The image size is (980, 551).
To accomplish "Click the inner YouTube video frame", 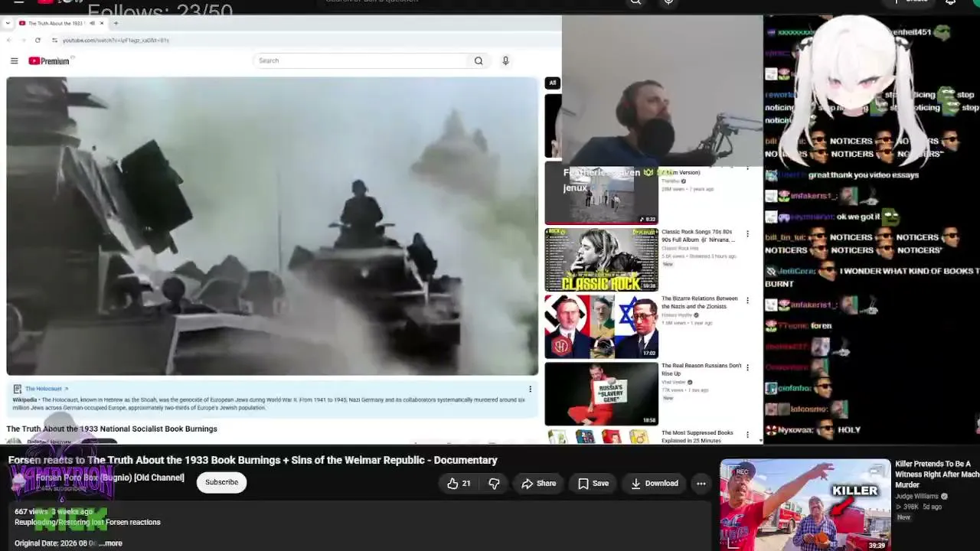I will pyautogui.click(x=272, y=226).
